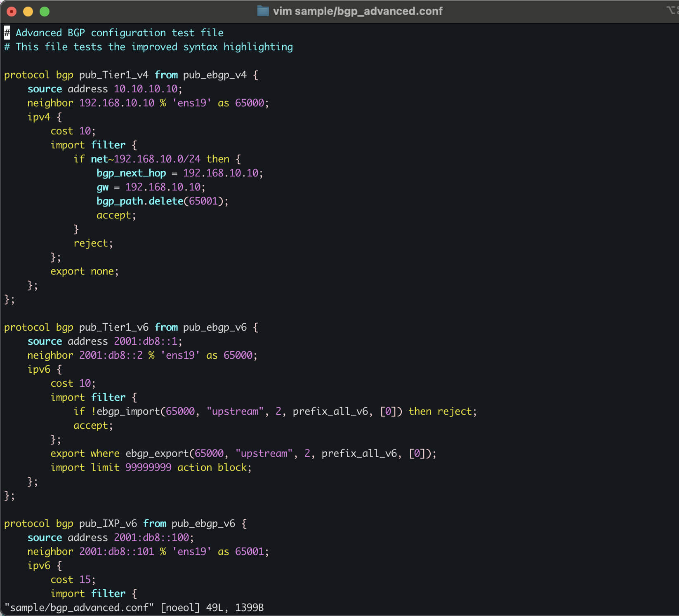Click '!ebgp_import(65000' function call
This screenshot has height=616, width=679.
point(143,411)
